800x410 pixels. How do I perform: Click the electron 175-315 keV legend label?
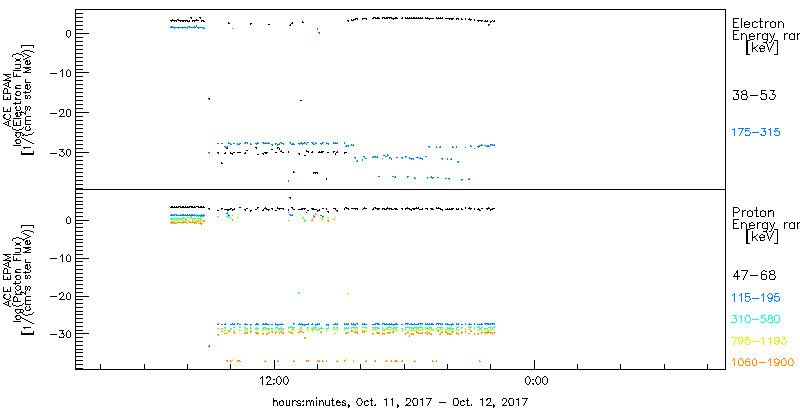click(756, 133)
